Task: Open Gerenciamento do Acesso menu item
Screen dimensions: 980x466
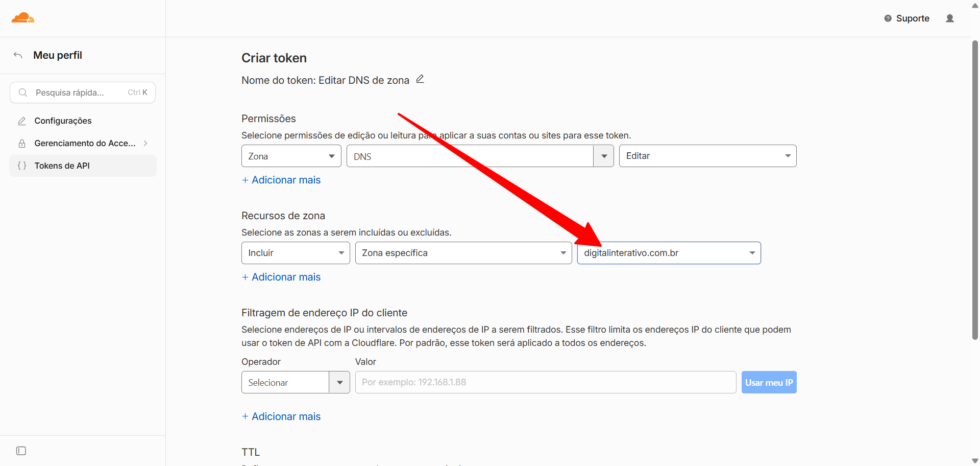Action: click(83, 144)
